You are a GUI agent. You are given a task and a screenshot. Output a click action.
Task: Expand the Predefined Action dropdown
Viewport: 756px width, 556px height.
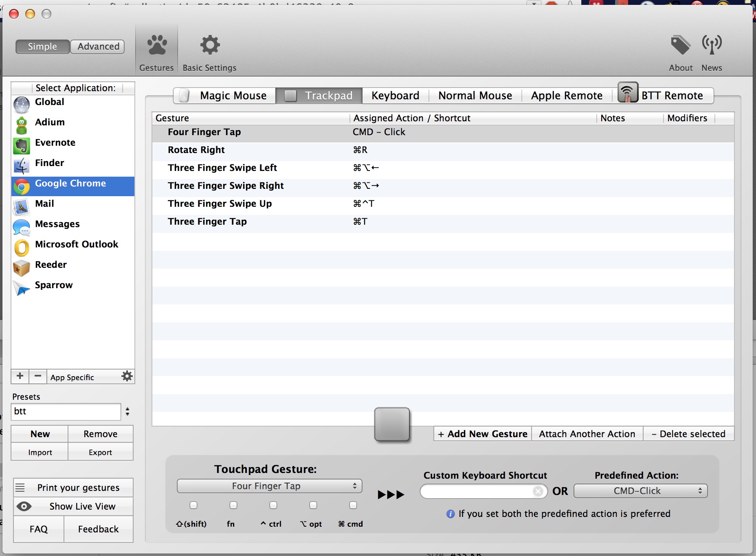coord(640,491)
